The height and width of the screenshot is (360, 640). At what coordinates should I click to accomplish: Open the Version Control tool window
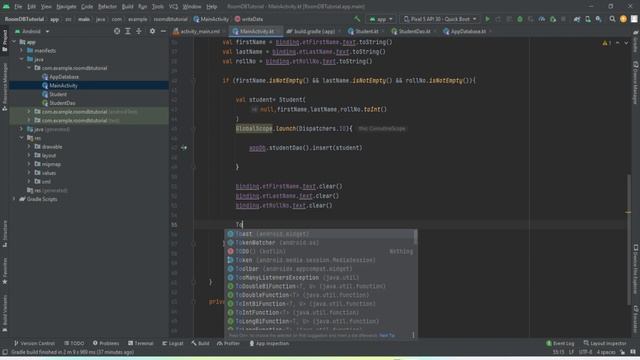click(34, 343)
